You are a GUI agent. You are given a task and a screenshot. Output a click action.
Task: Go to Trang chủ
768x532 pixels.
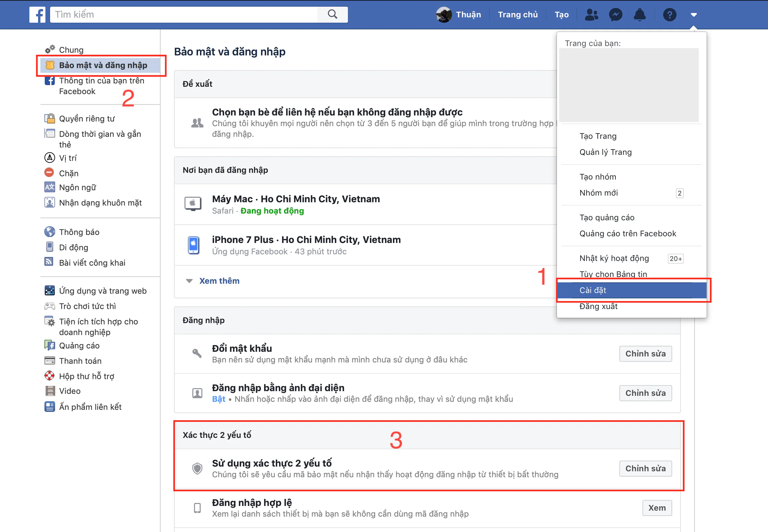click(x=518, y=15)
